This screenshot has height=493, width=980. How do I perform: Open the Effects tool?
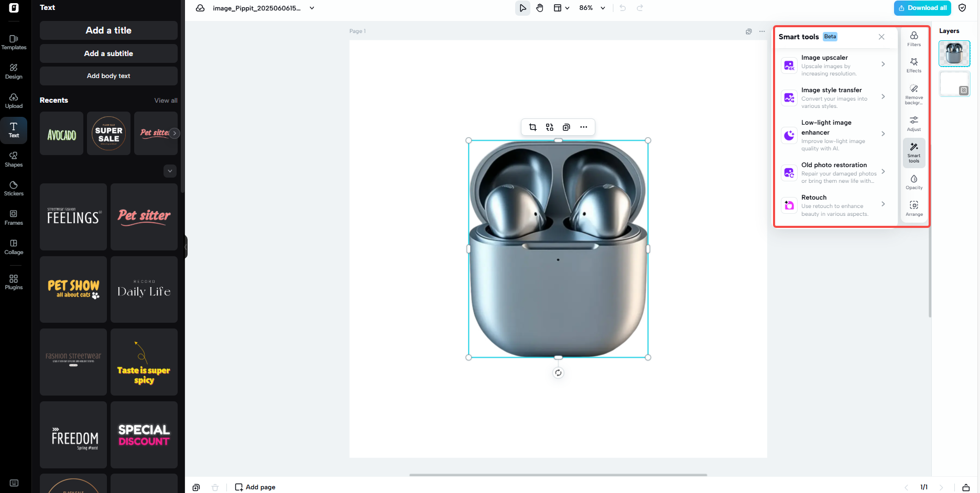pyautogui.click(x=914, y=65)
